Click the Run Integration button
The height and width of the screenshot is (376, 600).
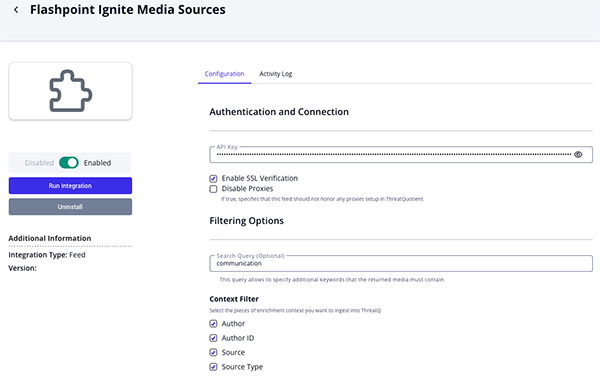coord(70,186)
